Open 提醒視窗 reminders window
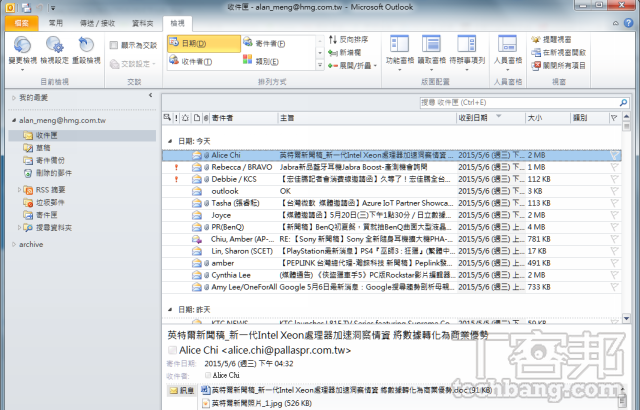The height and width of the screenshot is (410, 640). click(551, 39)
